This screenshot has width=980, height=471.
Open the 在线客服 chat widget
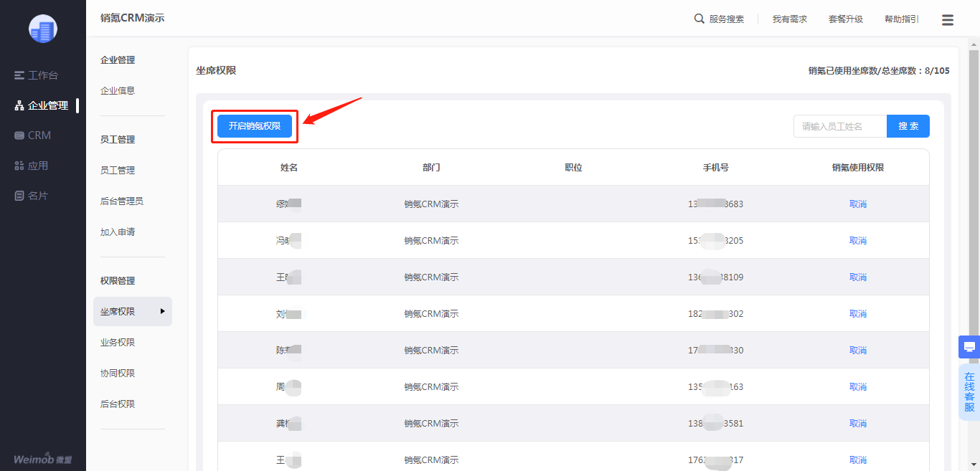click(969, 392)
